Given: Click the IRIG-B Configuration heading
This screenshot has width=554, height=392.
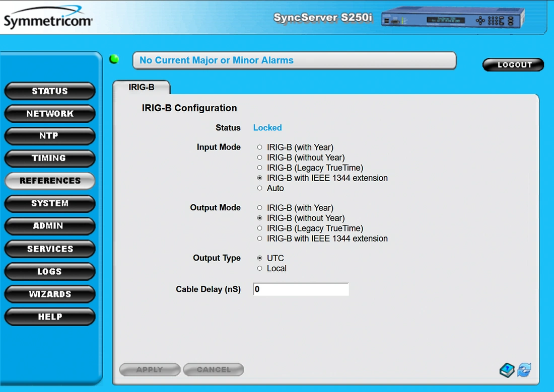Looking at the screenshot, I should (189, 108).
